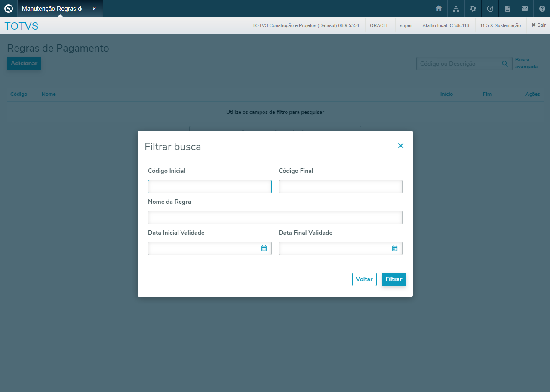Click Atalho local: C:\dlc116 label

click(446, 25)
